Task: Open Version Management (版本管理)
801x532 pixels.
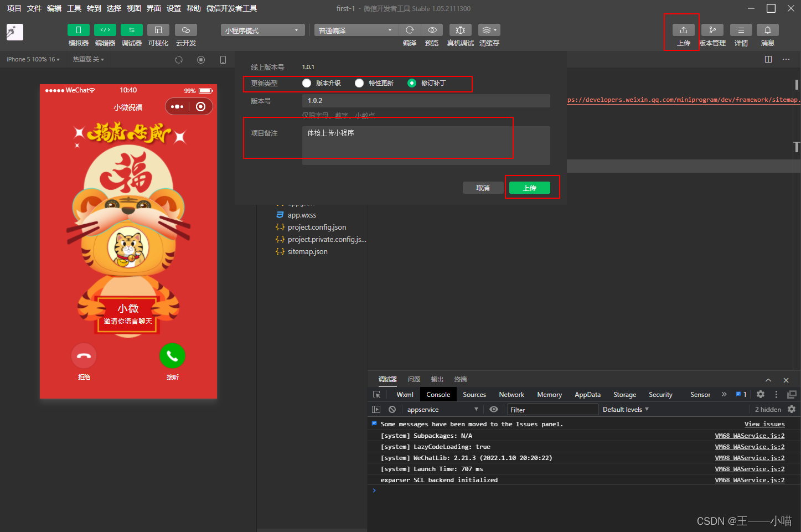Action: pos(712,30)
